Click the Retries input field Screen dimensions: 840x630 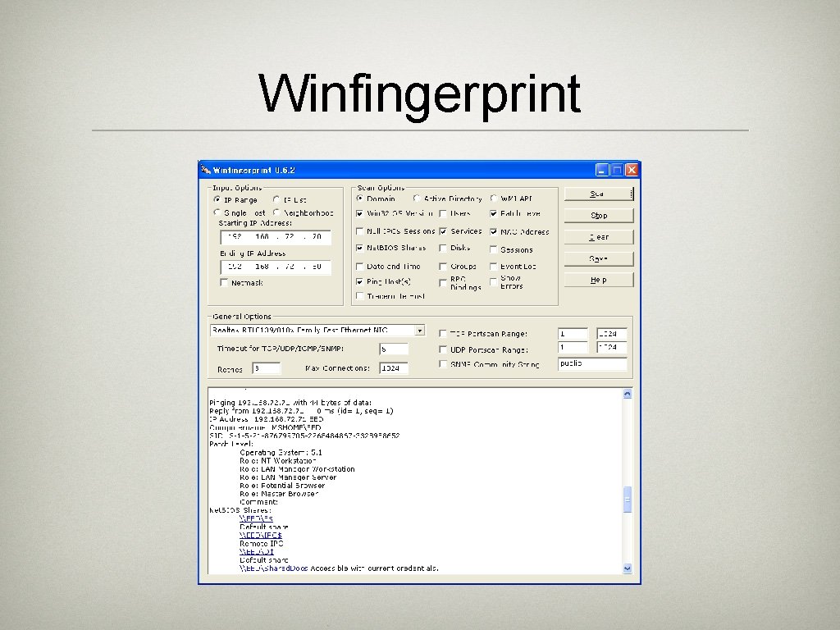coord(267,368)
